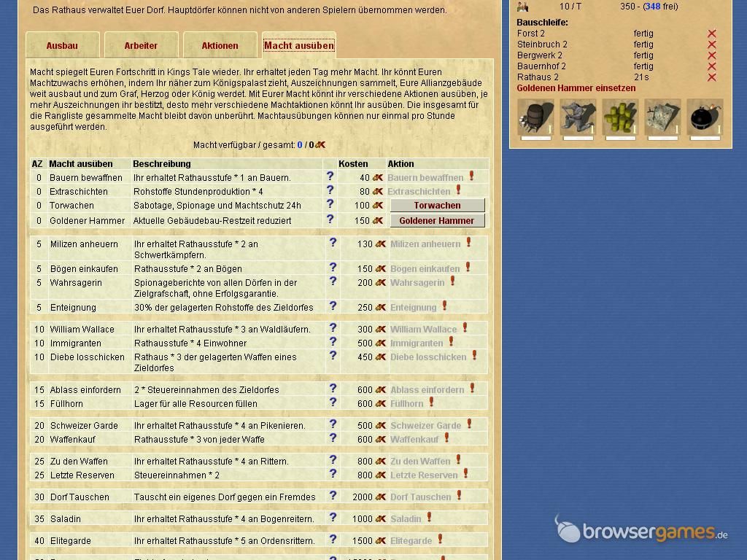Open help for the Enteignung row
Viewport: 747px width, 560px height.
(x=333, y=306)
